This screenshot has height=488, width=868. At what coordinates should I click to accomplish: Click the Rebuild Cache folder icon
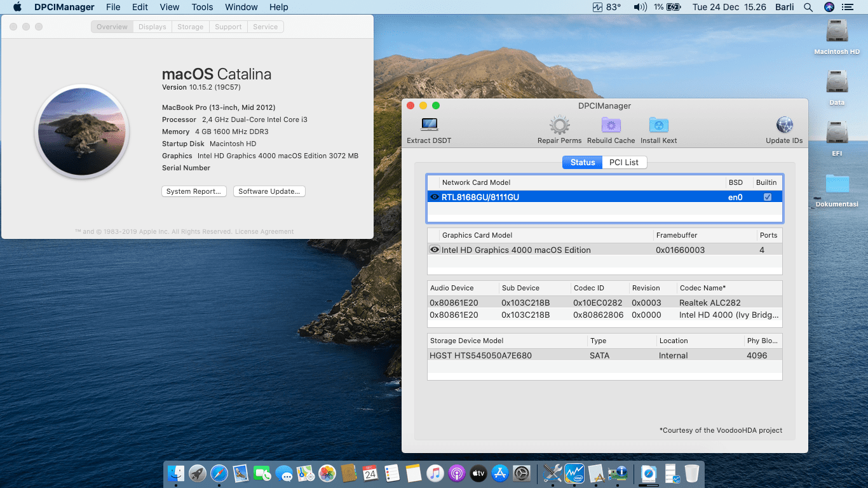point(611,125)
